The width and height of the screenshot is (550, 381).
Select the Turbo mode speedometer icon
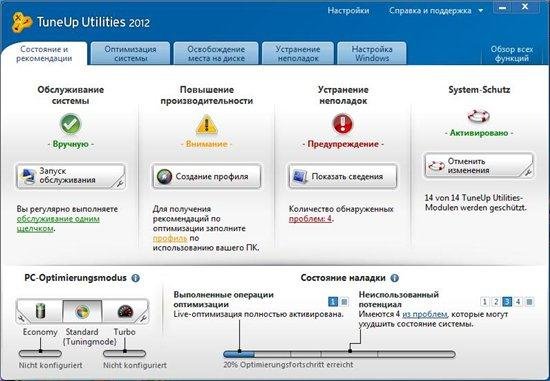click(x=125, y=312)
